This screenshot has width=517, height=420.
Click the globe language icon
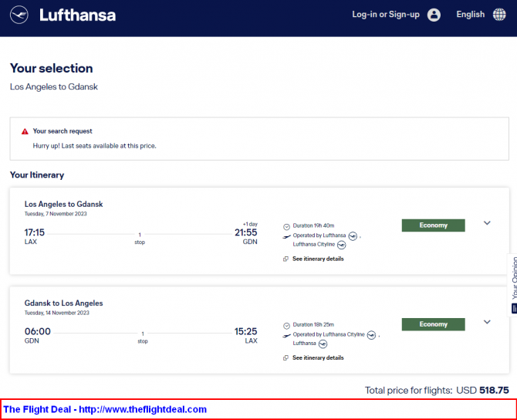[x=499, y=15]
